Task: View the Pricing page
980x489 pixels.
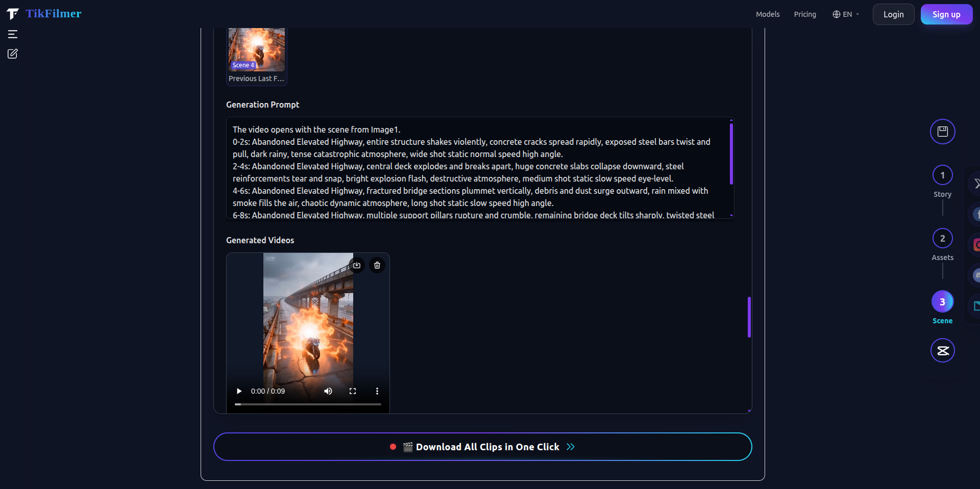Action: tap(805, 14)
